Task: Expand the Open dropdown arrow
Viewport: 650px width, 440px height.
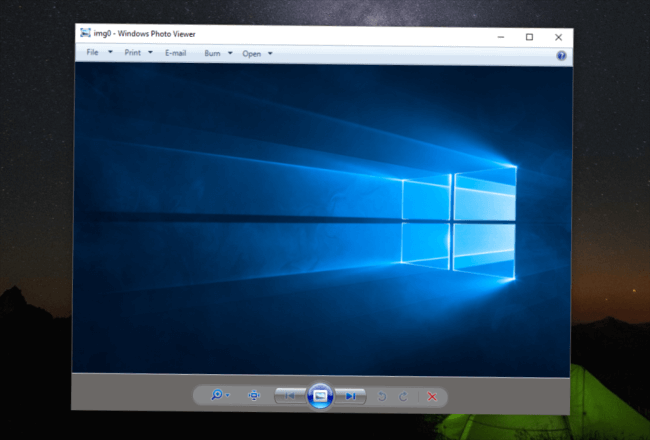Action: click(270, 54)
